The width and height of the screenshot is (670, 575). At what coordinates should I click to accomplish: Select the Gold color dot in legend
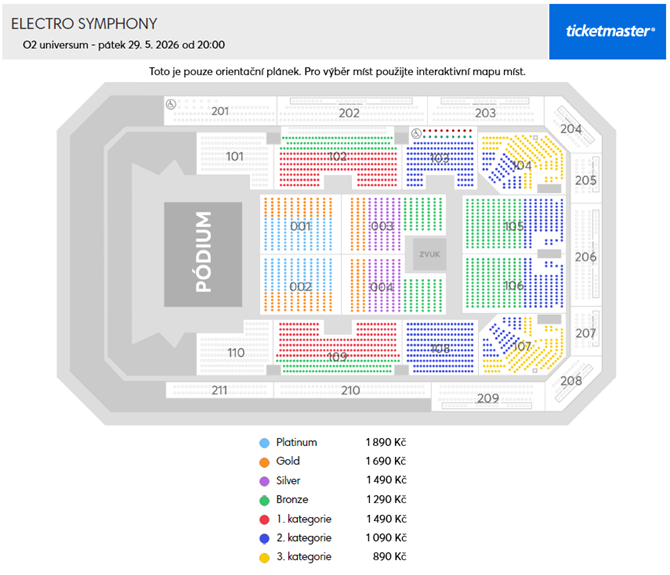point(264,461)
